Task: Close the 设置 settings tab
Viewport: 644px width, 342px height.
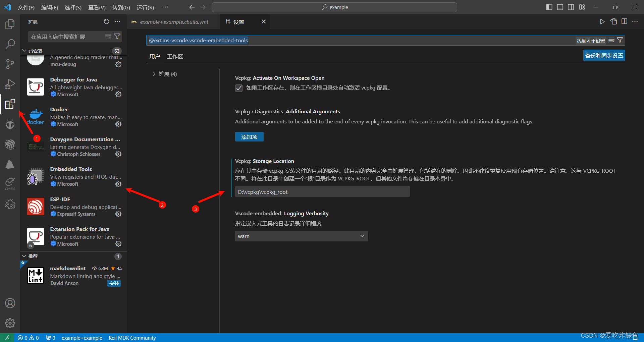Action: (264, 21)
